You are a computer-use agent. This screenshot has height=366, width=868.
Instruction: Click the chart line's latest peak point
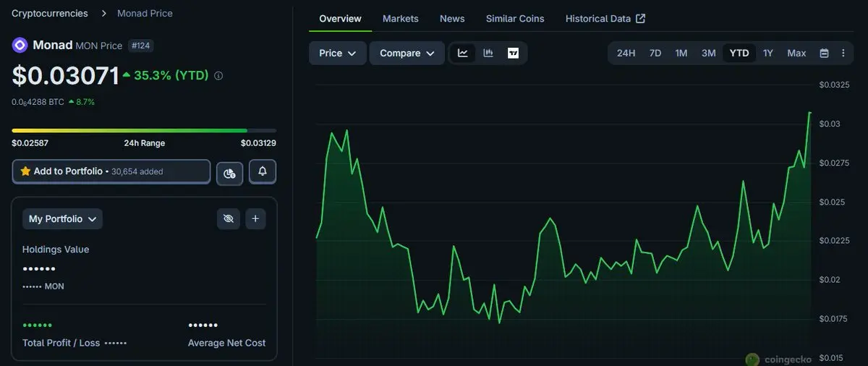(x=809, y=112)
